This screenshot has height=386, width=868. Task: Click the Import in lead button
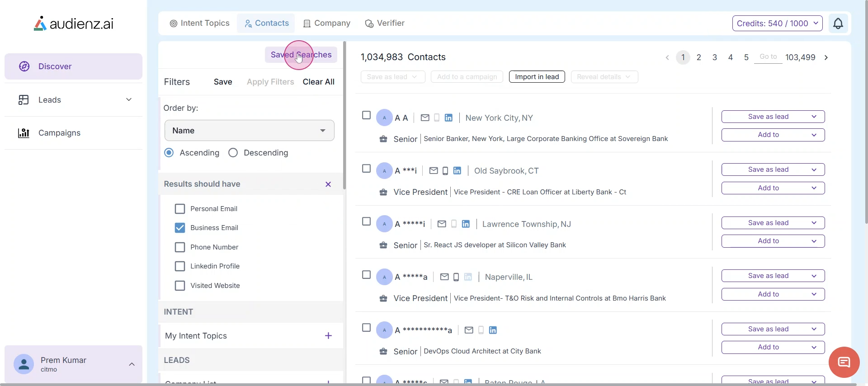[x=537, y=77]
